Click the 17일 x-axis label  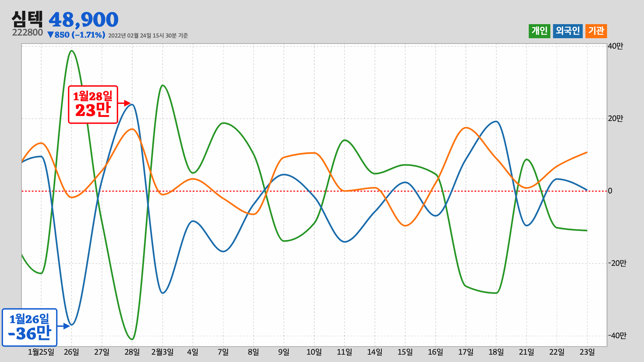tap(466, 352)
